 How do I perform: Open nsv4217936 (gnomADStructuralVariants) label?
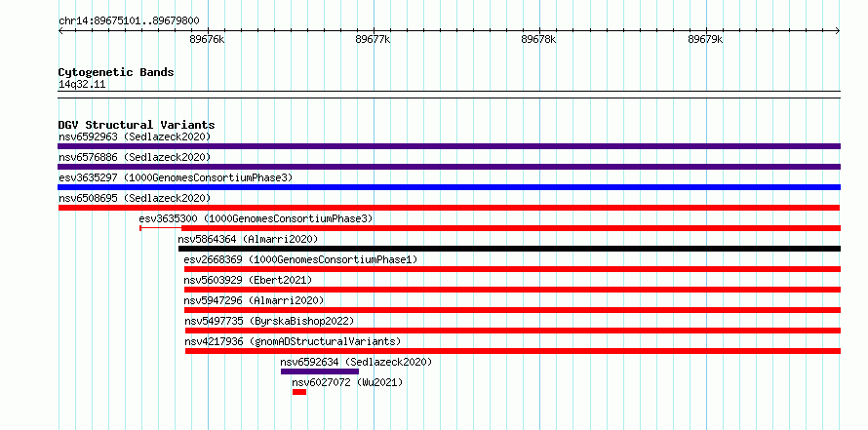[293, 341]
